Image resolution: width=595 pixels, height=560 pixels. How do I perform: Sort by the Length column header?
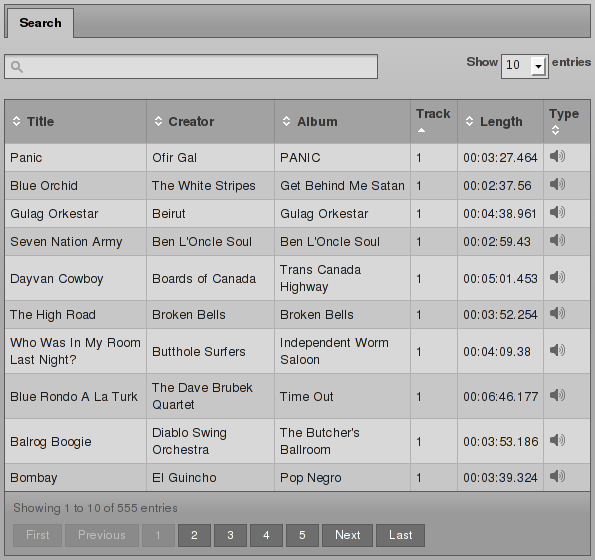coord(501,122)
